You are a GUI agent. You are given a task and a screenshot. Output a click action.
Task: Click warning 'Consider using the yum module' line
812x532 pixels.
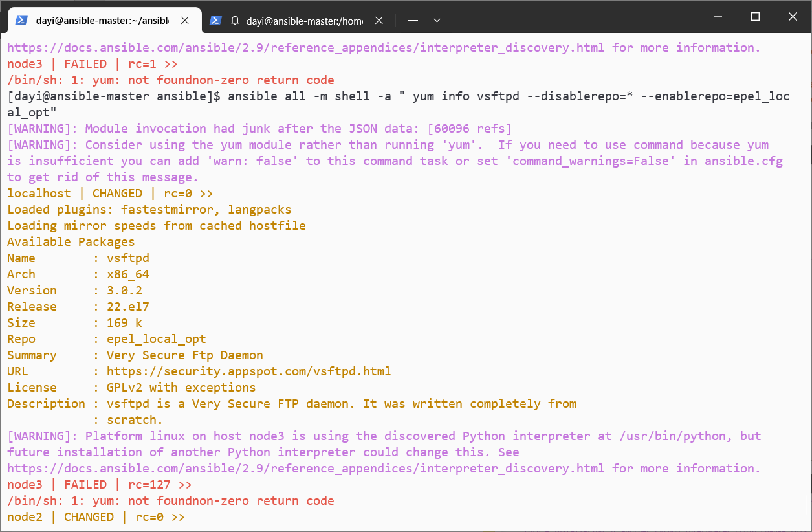388,145
